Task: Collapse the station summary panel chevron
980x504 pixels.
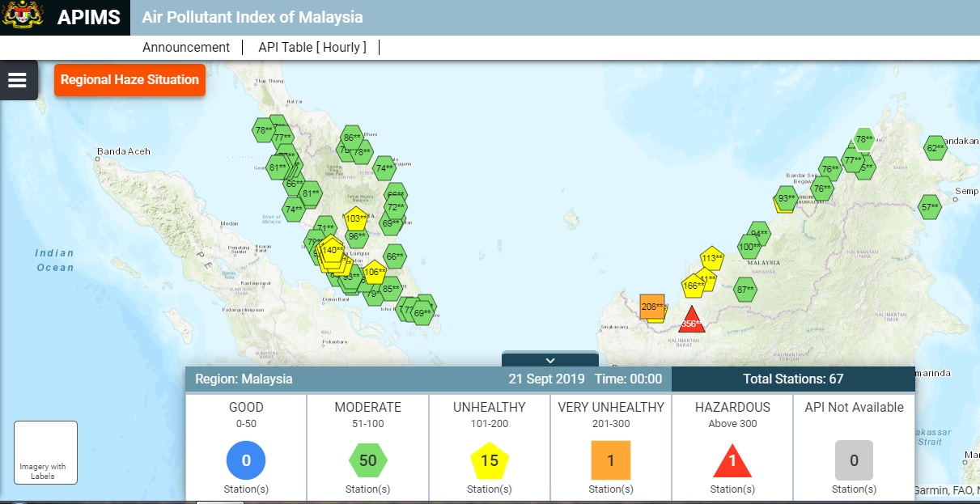Action: pos(550,360)
